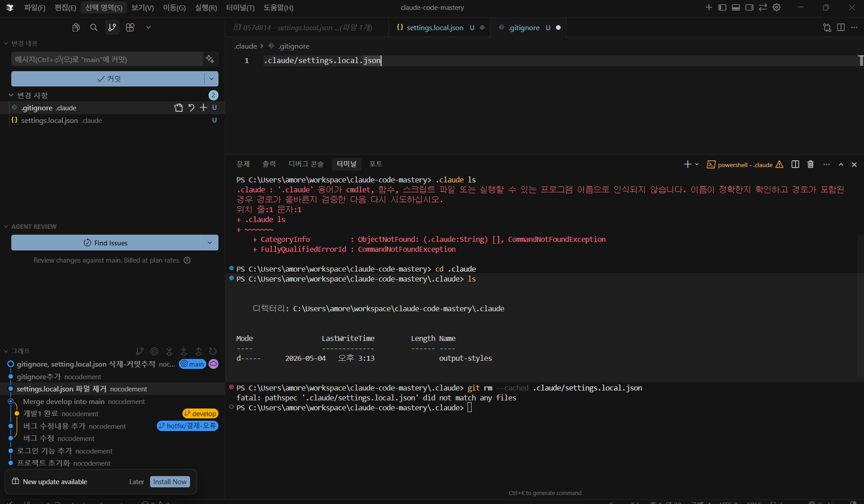Select the 'Merge develop into main' commit
The width and height of the screenshot is (864, 504).
click(113, 401)
